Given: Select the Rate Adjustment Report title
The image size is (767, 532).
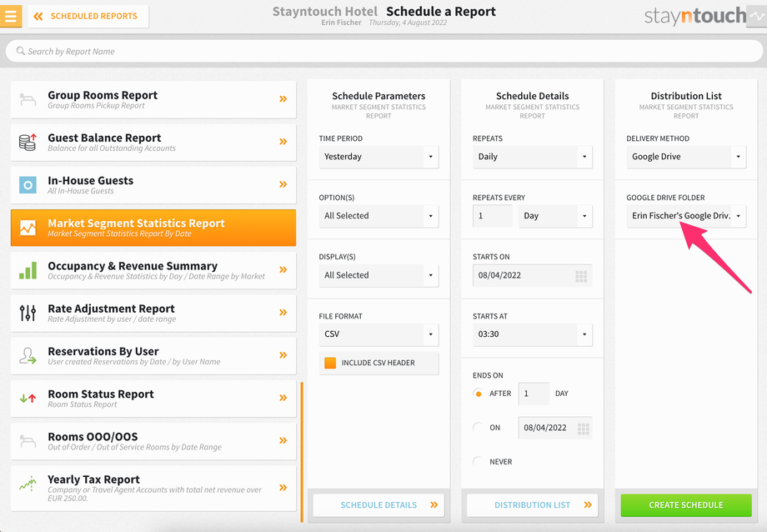Looking at the screenshot, I should (x=111, y=309).
